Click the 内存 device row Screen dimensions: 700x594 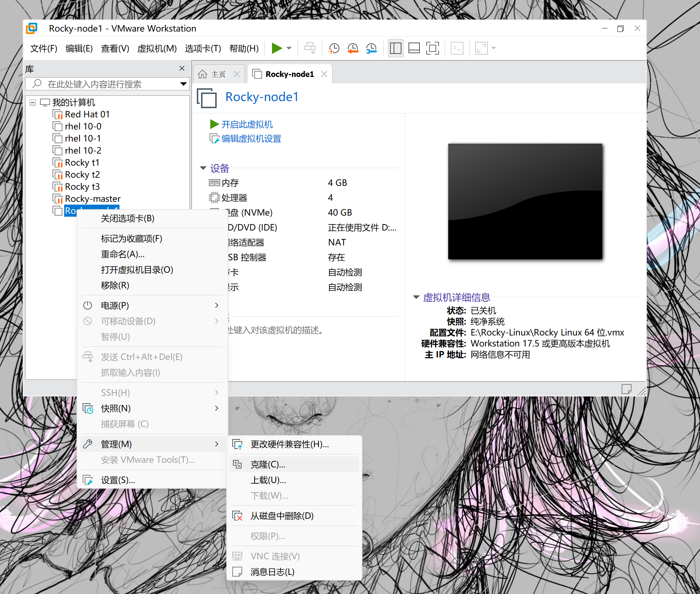point(303,183)
